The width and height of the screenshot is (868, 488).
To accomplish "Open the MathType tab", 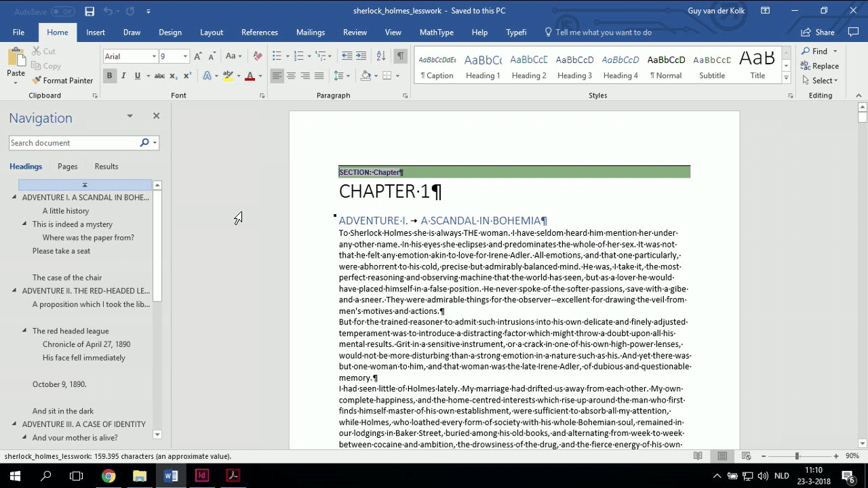I will click(437, 32).
